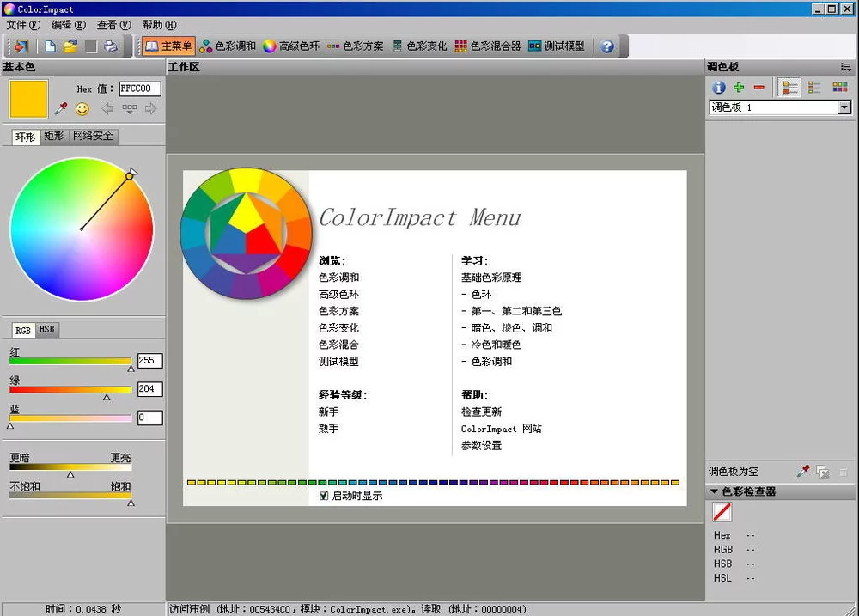The width and height of the screenshot is (859, 616).
Task: Go to previous color with left arrow
Action: pyautogui.click(x=107, y=108)
